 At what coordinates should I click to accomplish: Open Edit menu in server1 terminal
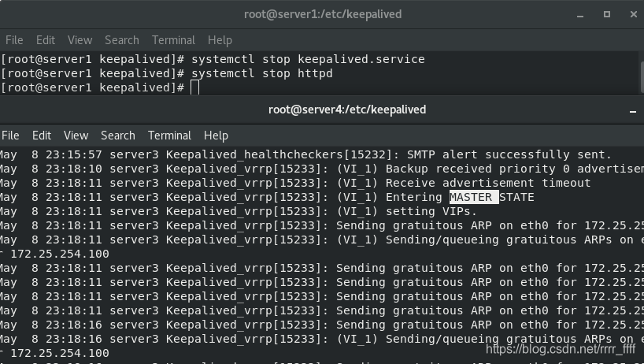(45, 40)
